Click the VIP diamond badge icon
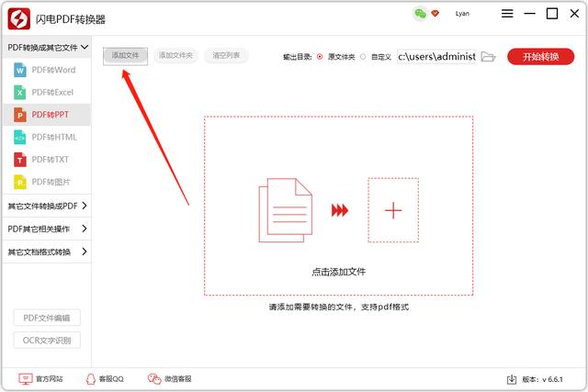The image size is (588, 392). click(x=435, y=14)
